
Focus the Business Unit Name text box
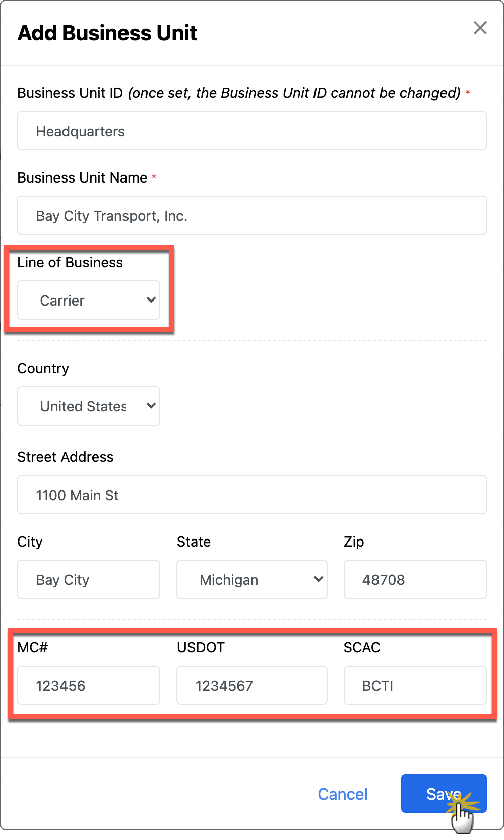(x=251, y=216)
